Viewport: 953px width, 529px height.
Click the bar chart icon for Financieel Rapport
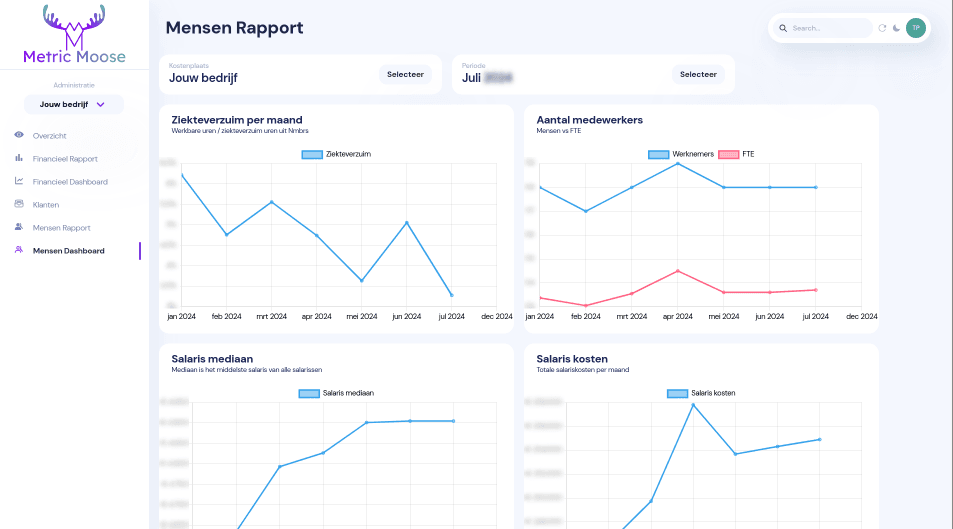point(19,158)
